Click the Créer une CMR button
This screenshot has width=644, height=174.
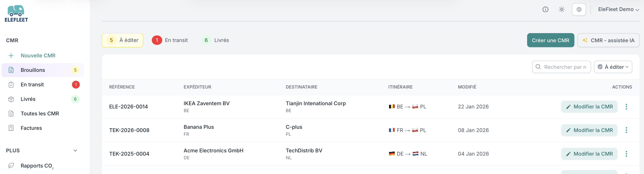pos(550,40)
